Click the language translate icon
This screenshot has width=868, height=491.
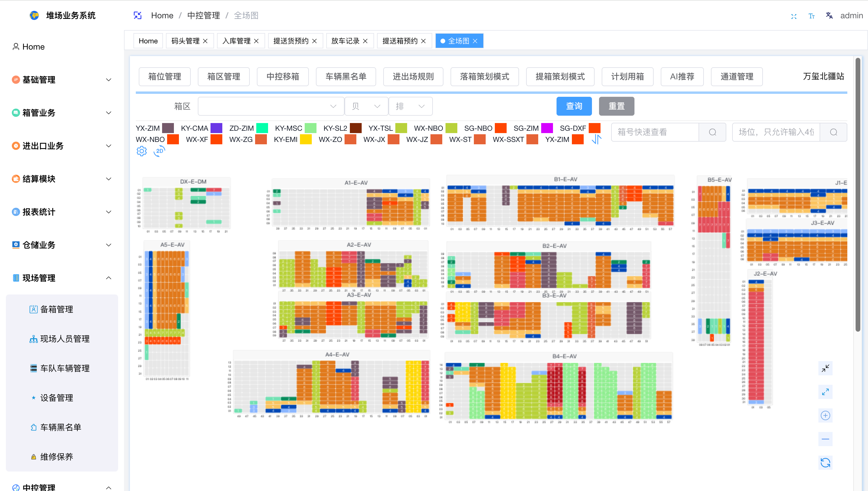point(829,16)
